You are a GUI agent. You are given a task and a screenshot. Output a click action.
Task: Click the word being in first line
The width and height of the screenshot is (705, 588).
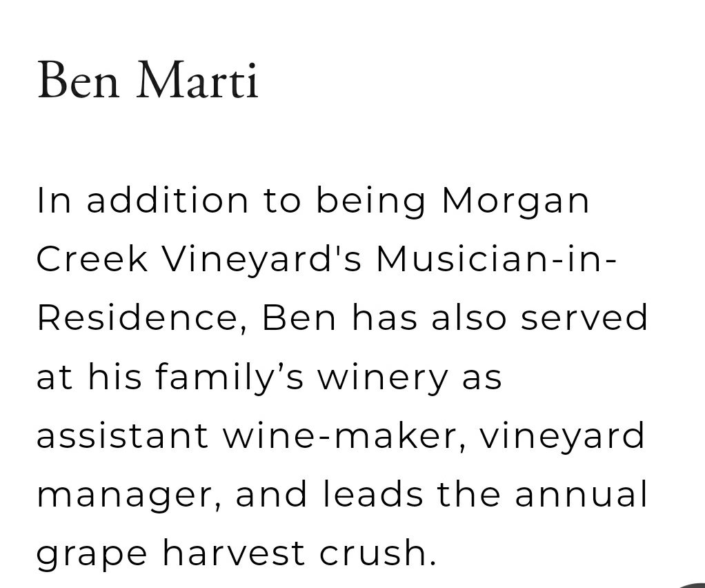pos(371,202)
